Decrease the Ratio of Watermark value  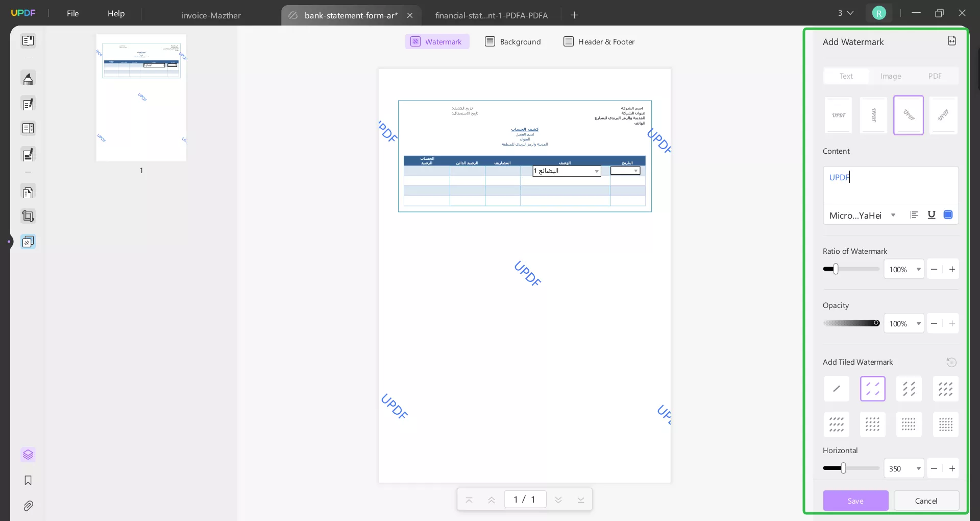(x=934, y=269)
